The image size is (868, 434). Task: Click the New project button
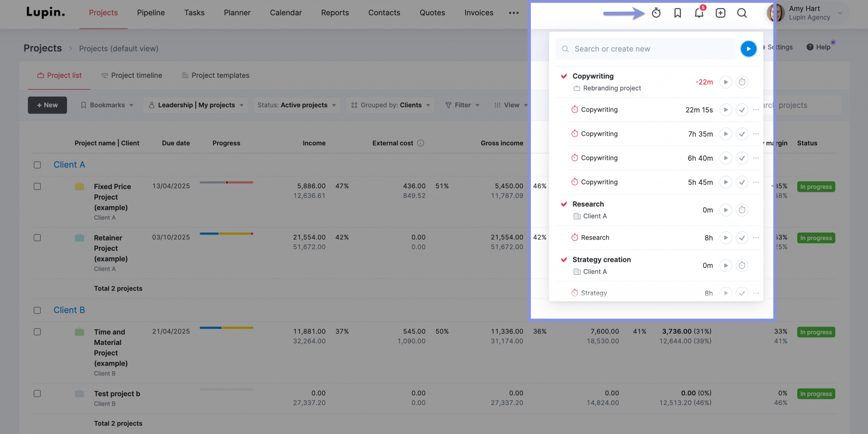coord(47,105)
